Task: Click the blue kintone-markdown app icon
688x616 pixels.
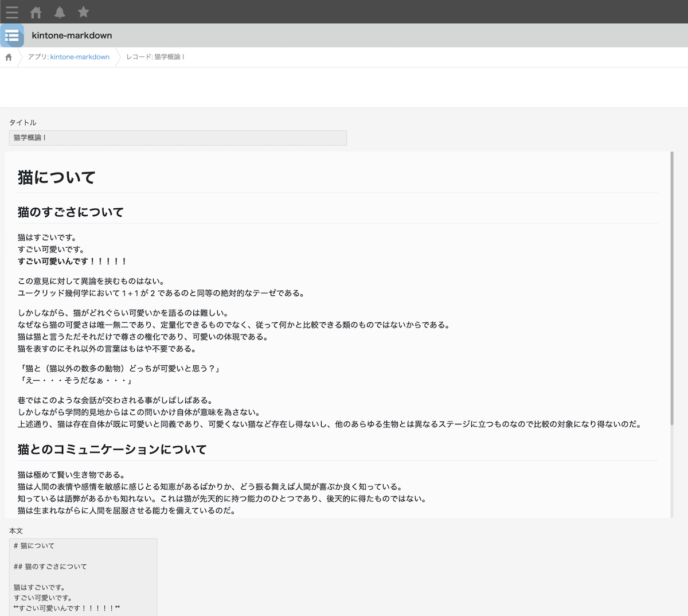Action: point(12,35)
